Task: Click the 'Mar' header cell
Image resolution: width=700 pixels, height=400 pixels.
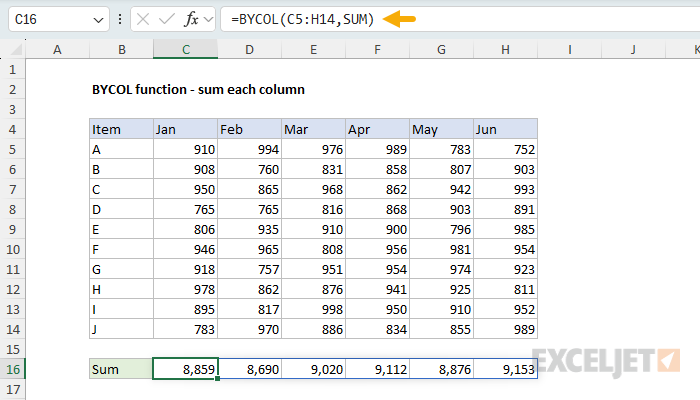Action: point(313,129)
